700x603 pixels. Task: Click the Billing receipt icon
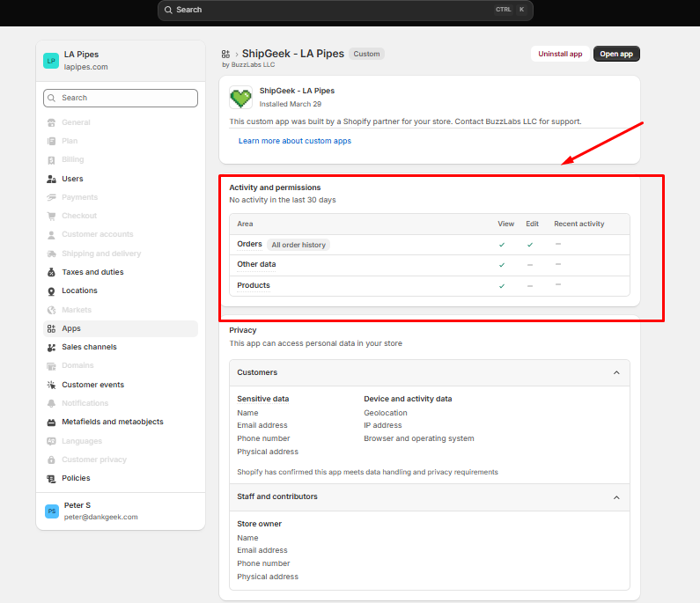(x=51, y=160)
